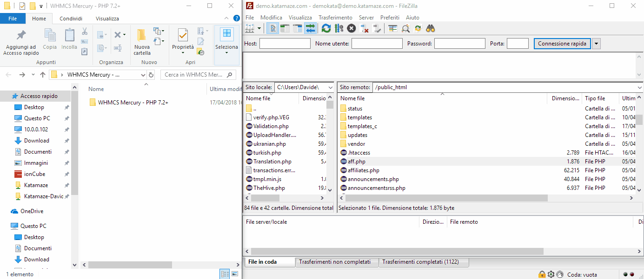
Task: Toggle remote directory tree in FileZilla
Action: point(298,28)
